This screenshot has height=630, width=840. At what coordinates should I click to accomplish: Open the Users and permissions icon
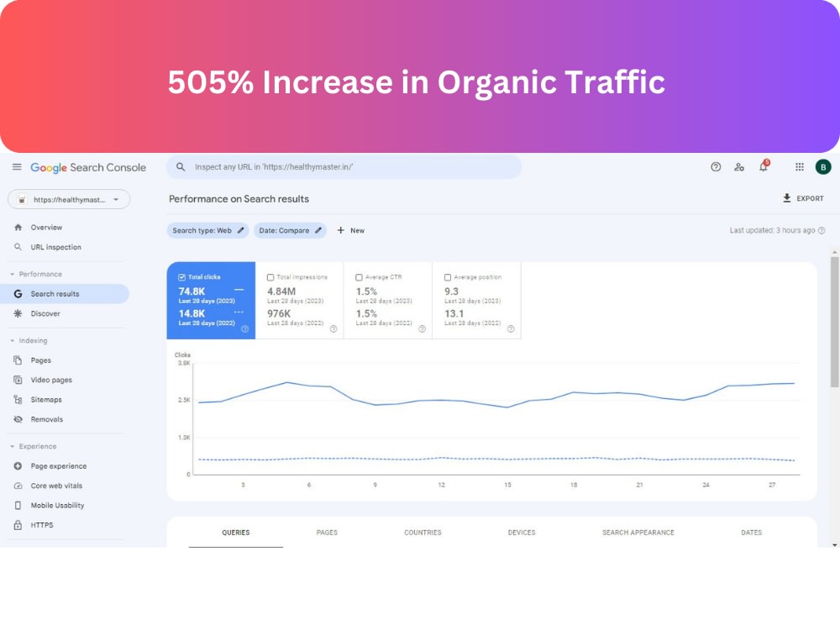739,167
